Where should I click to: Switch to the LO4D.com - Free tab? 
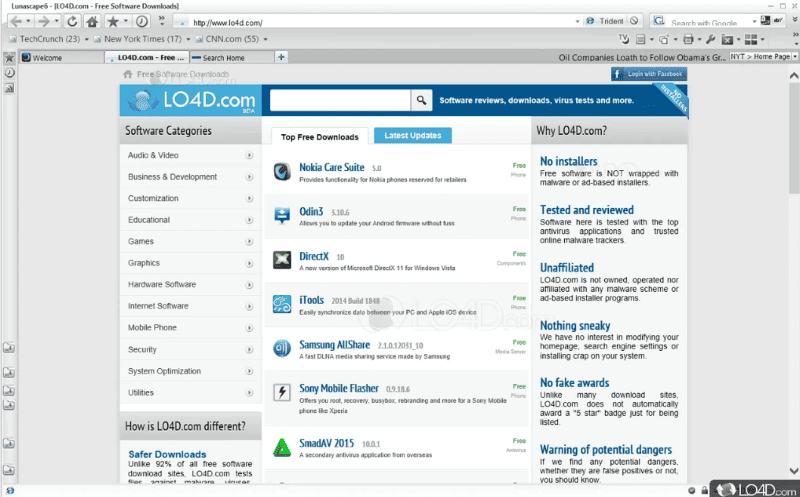coord(147,58)
